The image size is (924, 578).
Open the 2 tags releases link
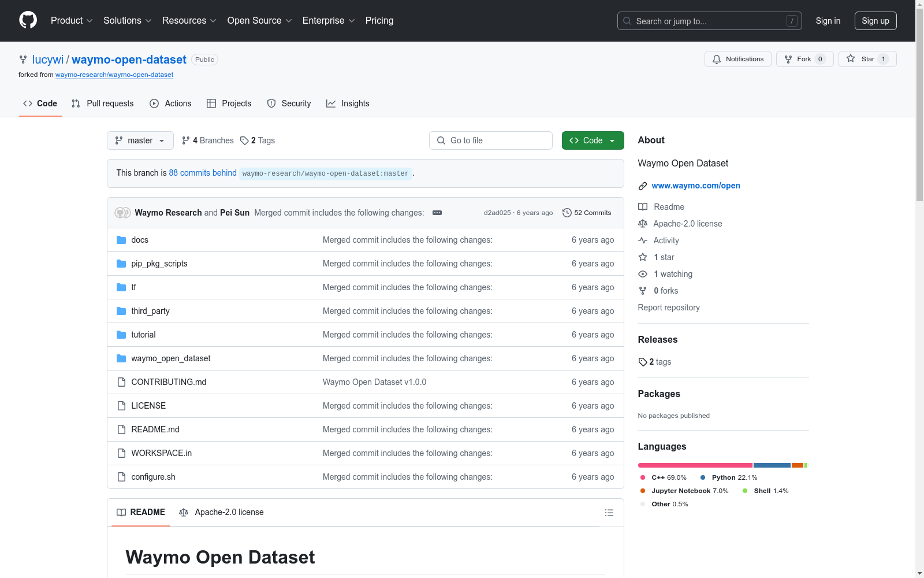point(655,362)
